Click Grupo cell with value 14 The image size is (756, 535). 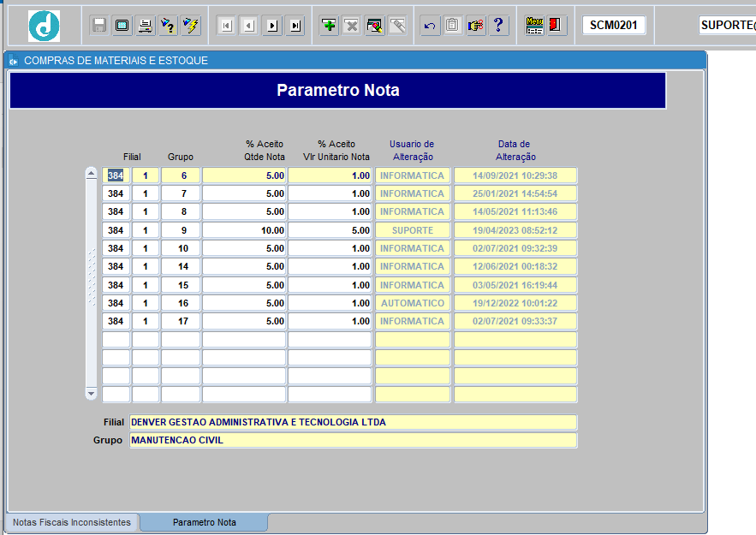point(181,266)
